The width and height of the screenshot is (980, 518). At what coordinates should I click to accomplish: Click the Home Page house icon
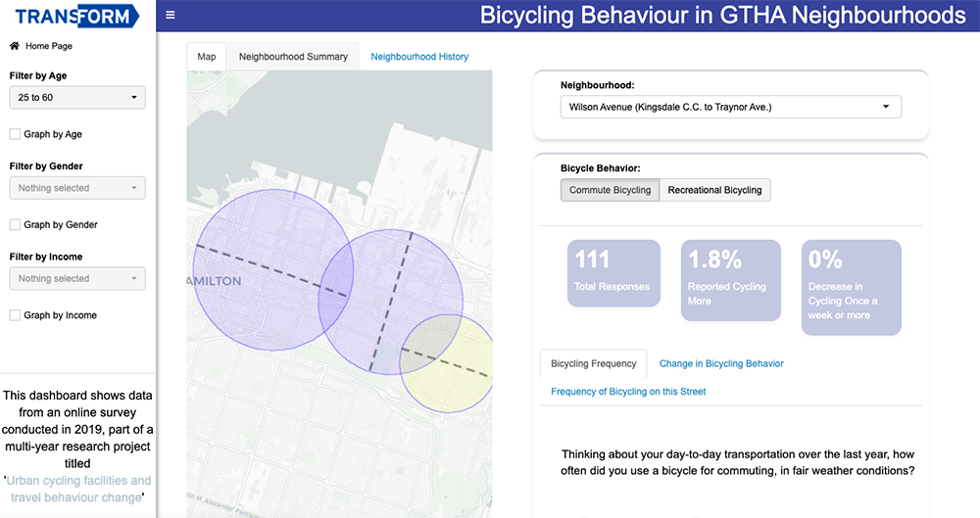[x=15, y=46]
